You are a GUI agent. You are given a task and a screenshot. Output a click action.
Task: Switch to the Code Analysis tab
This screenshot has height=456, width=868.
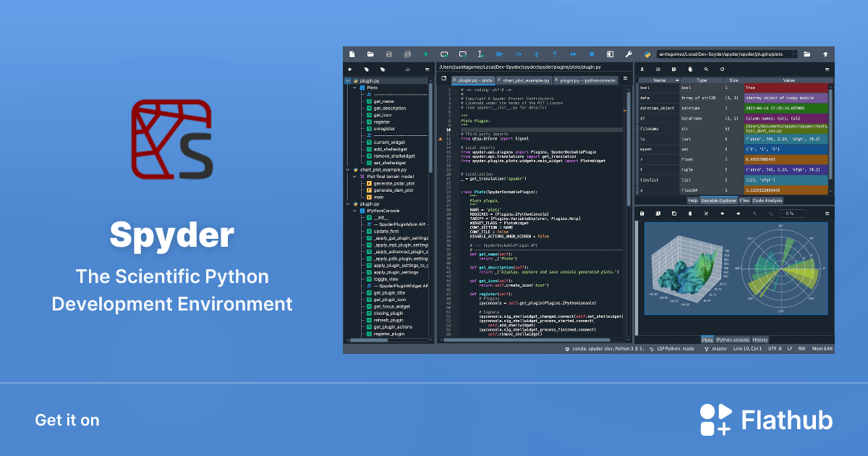(766, 200)
